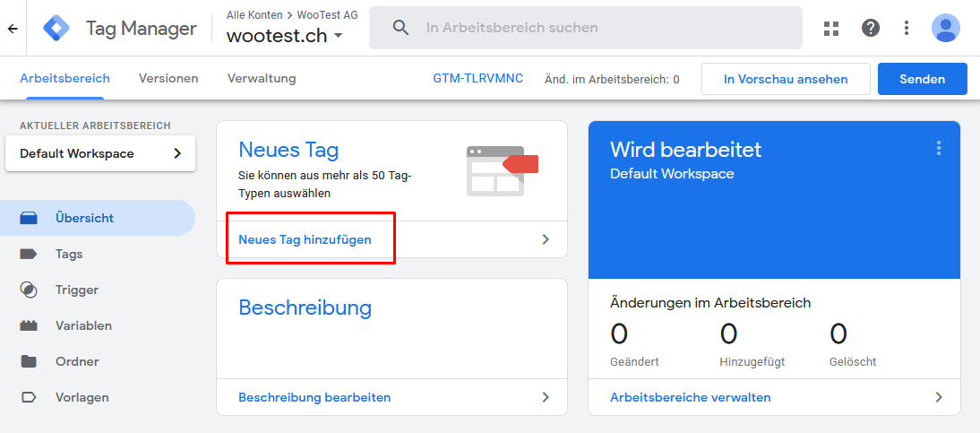Viewport: 980px width, 433px height.
Task: Switch to the Verwaltung tab
Action: click(x=262, y=78)
